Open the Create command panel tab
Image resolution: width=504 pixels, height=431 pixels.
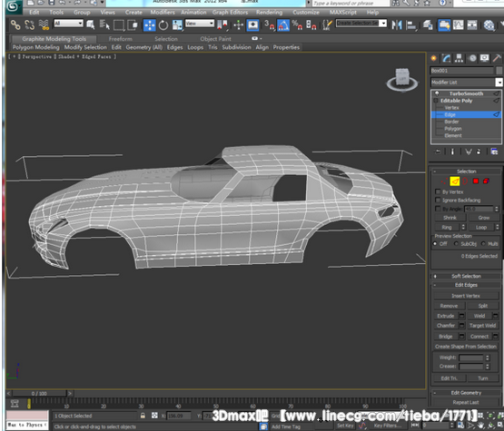[433, 58]
